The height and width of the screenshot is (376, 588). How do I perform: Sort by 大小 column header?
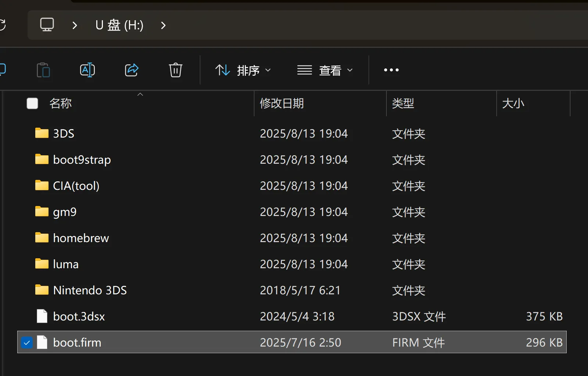pos(513,103)
